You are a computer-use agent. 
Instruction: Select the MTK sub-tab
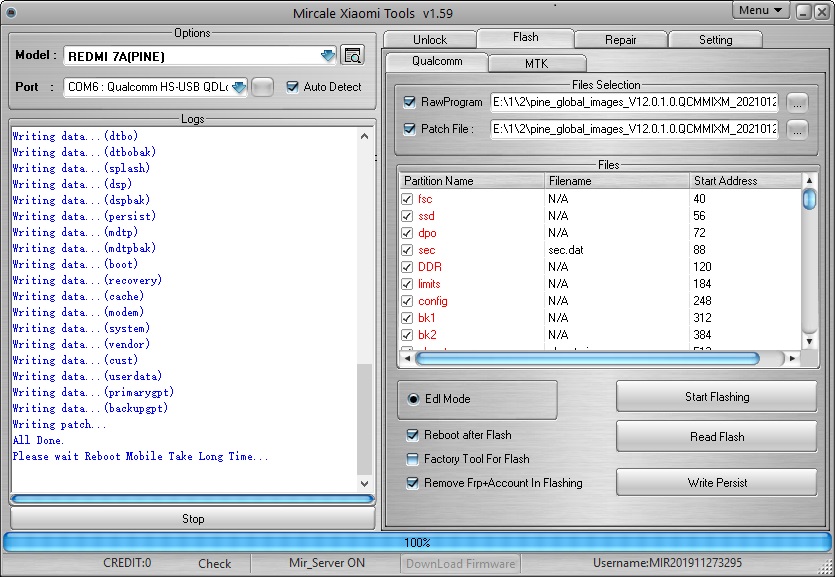pyautogui.click(x=537, y=64)
